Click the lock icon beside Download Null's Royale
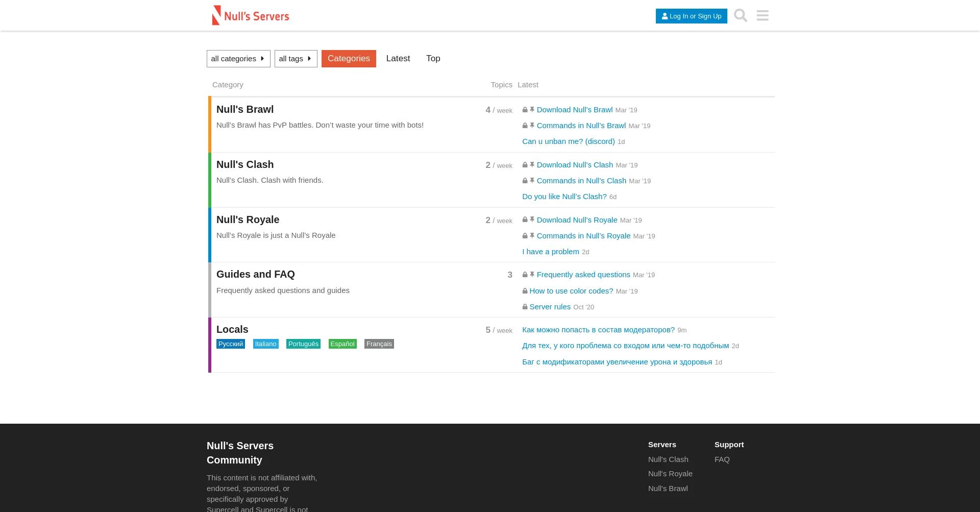The width and height of the screenshot is (980, 512). click(525, 220)
